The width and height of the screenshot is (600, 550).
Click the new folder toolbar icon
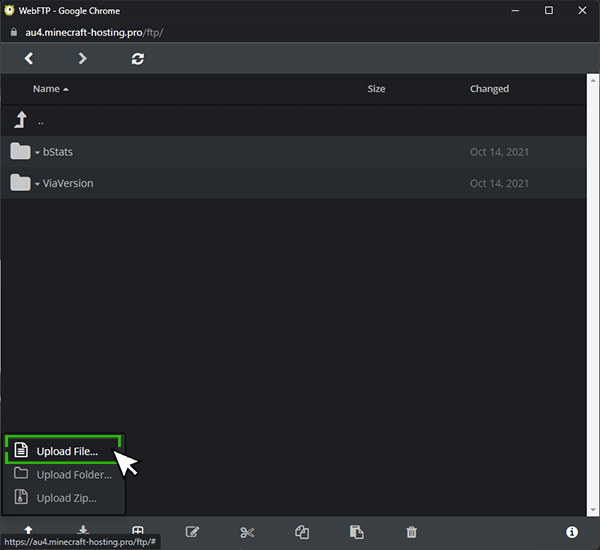[x=138, y=530]
